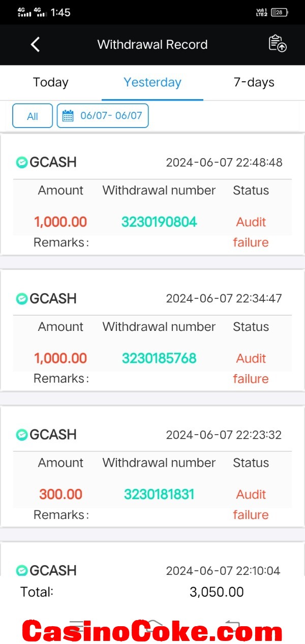Tap GCASH logo on 22:48:48 record
This screenshot has height=644, width=305.
coord(22,163)
